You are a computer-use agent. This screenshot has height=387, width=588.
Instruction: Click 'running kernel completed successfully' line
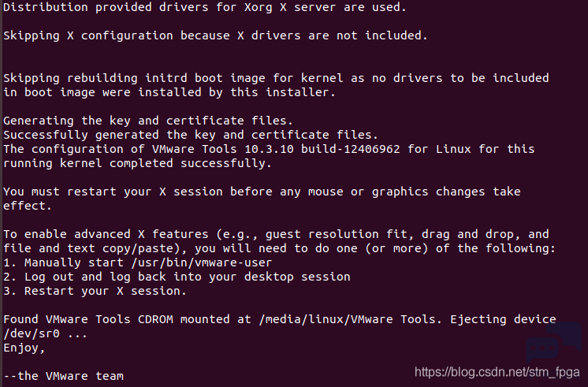click(138, 163)
